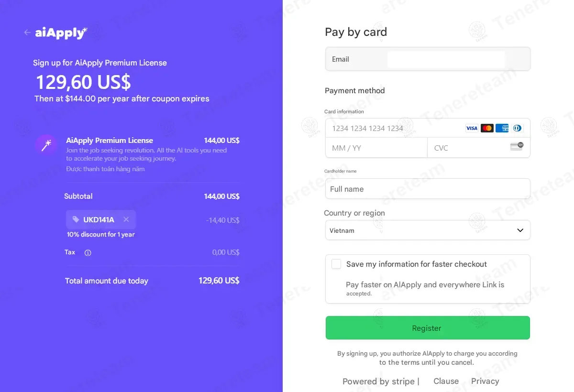Click the MM / YY expiry field

[x=376, y=148]
